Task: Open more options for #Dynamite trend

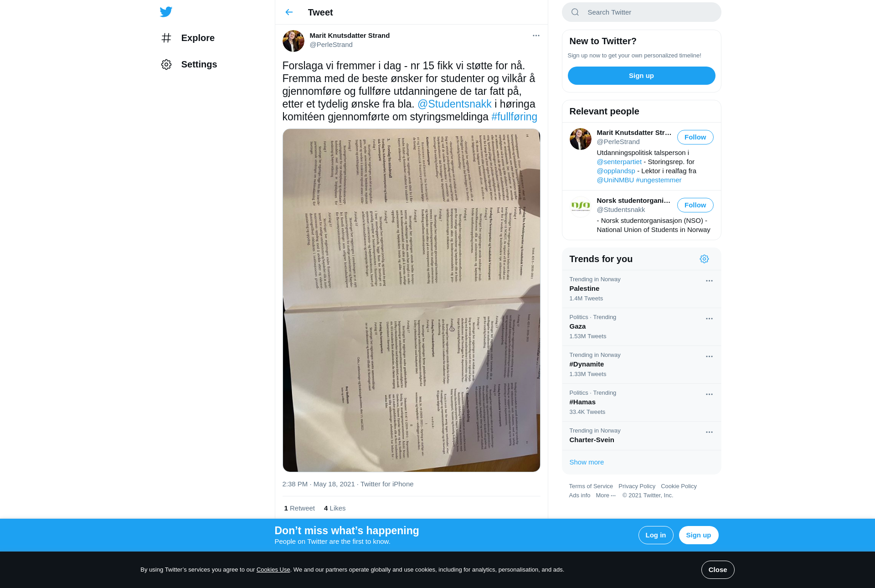Action: (709, 356)
